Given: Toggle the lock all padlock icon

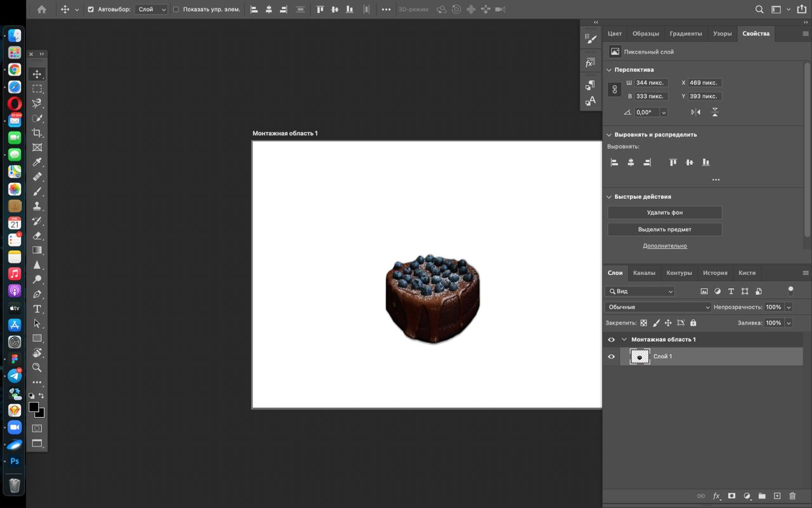Looking at the screenshot, I should (693, 323).
